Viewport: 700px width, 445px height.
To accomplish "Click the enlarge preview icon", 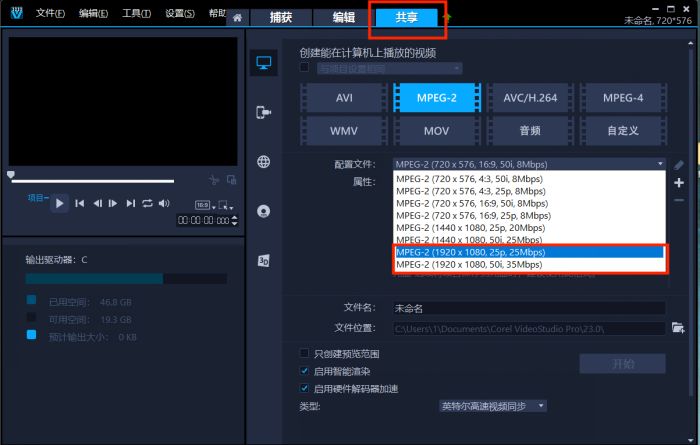I will coord(231,180).
